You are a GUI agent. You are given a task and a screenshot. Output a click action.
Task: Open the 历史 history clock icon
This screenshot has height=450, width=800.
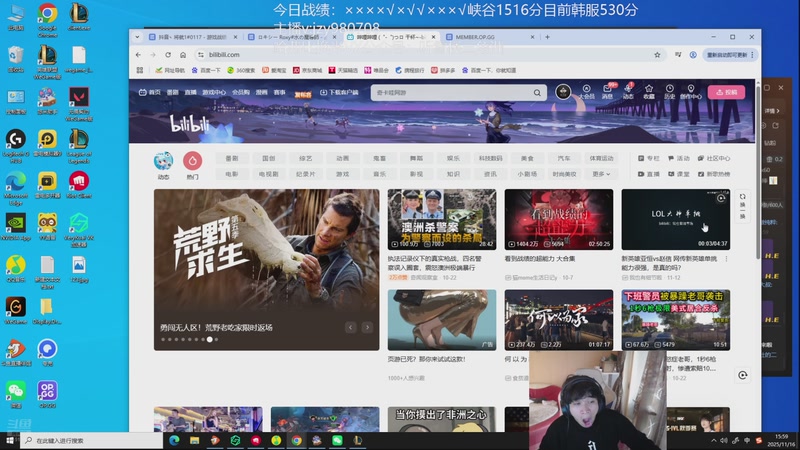(x=669, y=92)
